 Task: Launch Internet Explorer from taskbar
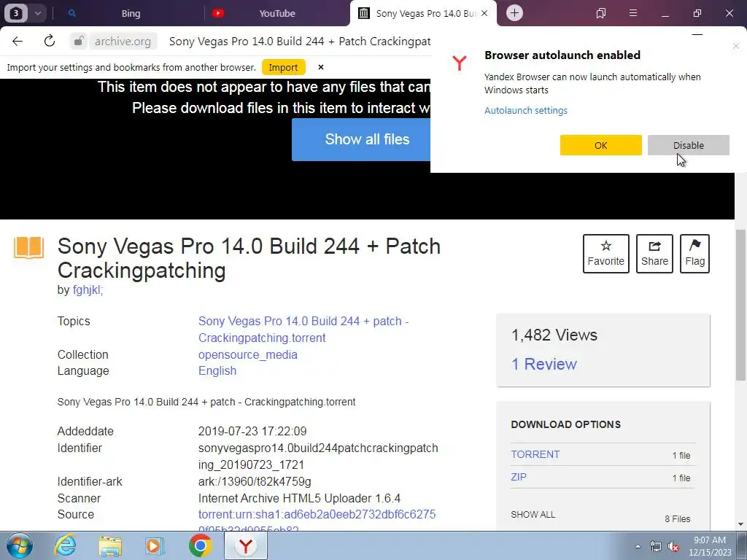[x=65, y=545]
